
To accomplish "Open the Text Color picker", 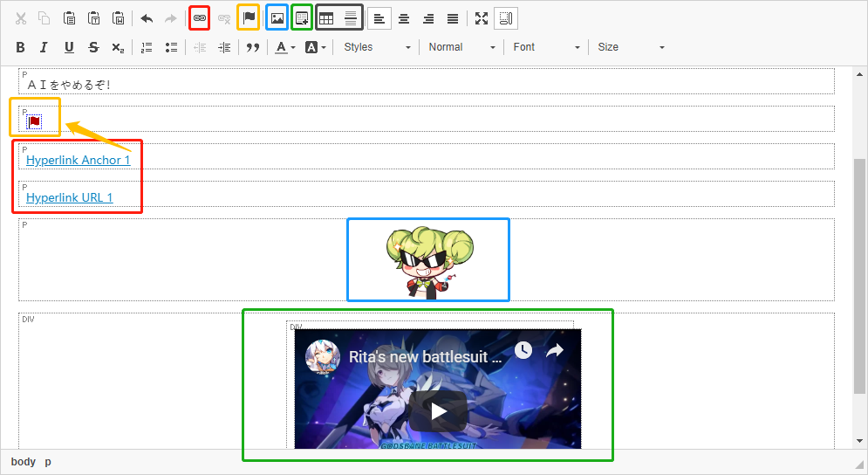I will [285, 47].
